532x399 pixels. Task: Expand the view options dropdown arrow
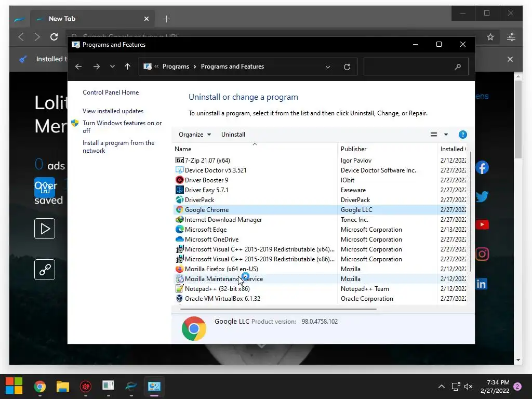[446, 135]
